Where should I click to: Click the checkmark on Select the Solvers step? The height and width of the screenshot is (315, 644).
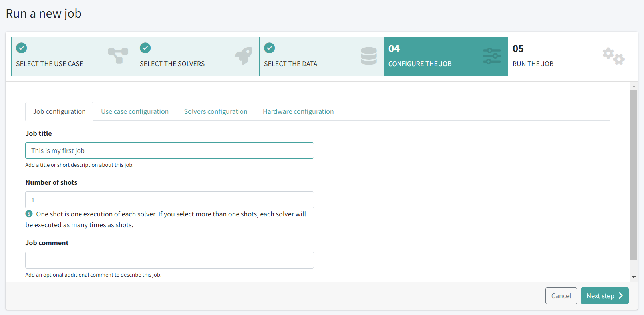tap(145, 48)
